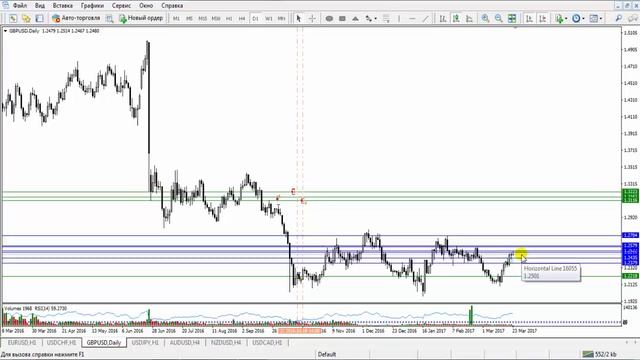Switch to the EURUSD,H1 chart tab
Image resolution: width=640 pixels, height=360 pixels.
tap(22, 343)
